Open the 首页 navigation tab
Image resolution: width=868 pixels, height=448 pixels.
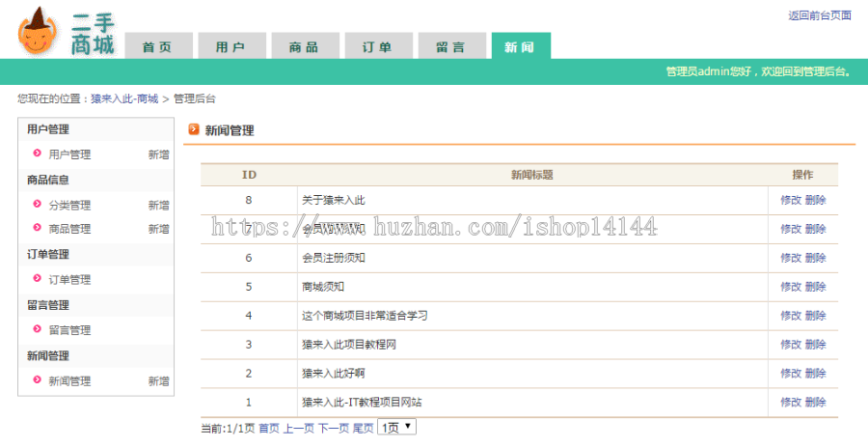[x=158, y=46]
